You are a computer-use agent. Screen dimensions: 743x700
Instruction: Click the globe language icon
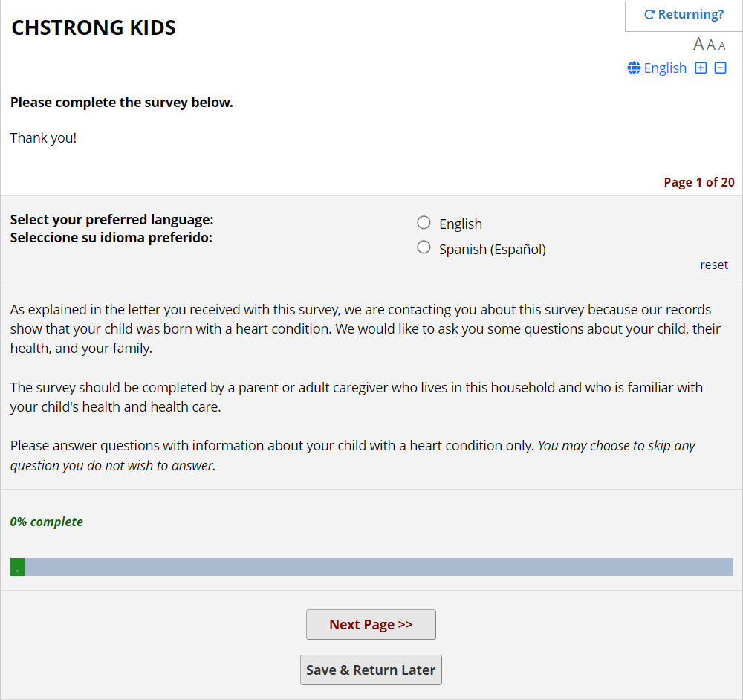coord(634,68)
